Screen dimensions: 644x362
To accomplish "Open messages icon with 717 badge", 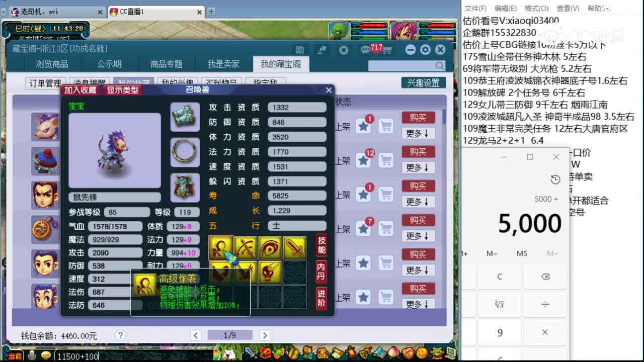I will [x=366, y=50].
